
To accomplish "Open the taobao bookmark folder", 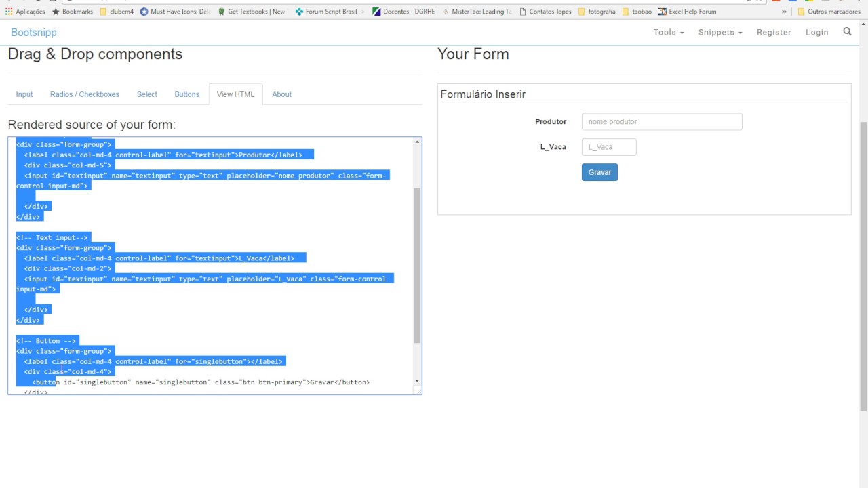I will coord(637,12).
